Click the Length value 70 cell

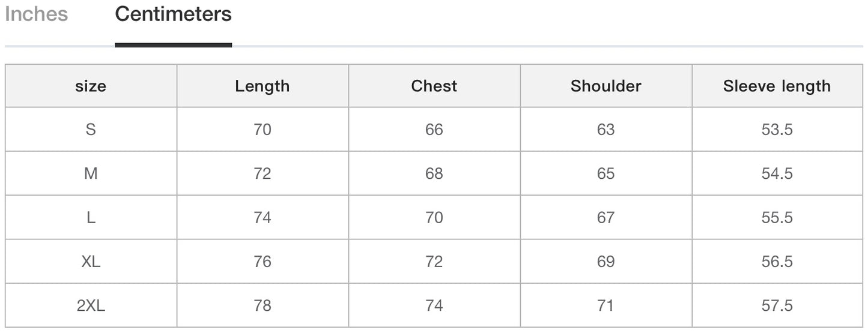263,130
